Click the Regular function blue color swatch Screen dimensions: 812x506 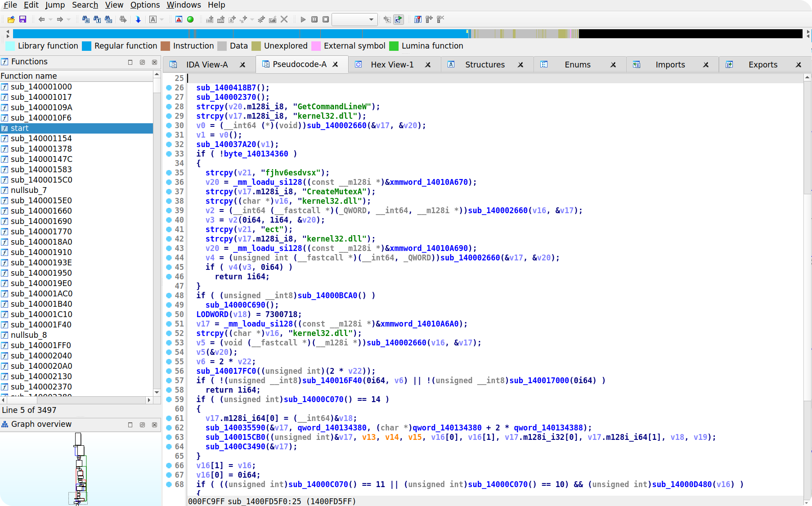coord(87,46)
